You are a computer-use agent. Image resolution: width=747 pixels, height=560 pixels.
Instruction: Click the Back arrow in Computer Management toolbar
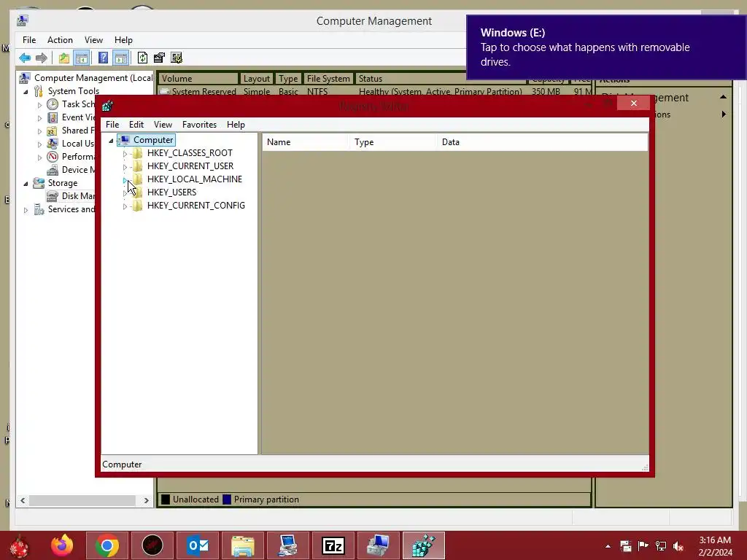25,58
